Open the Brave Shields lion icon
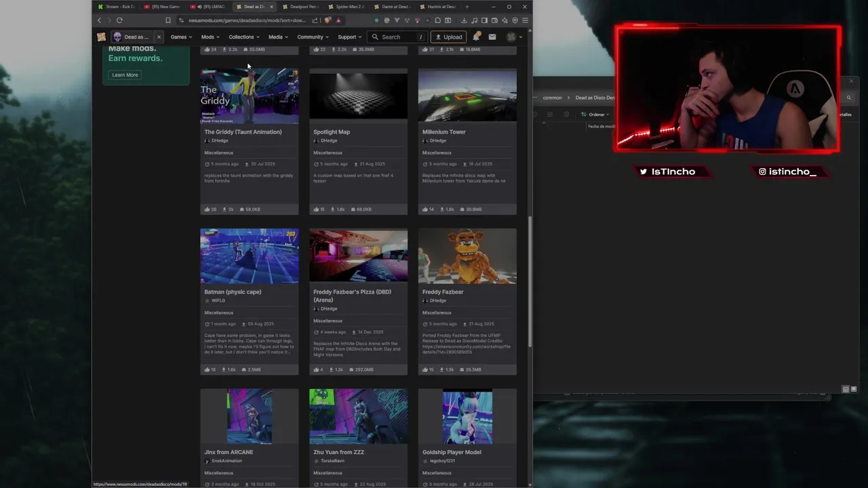 click(x=328, y=20)
